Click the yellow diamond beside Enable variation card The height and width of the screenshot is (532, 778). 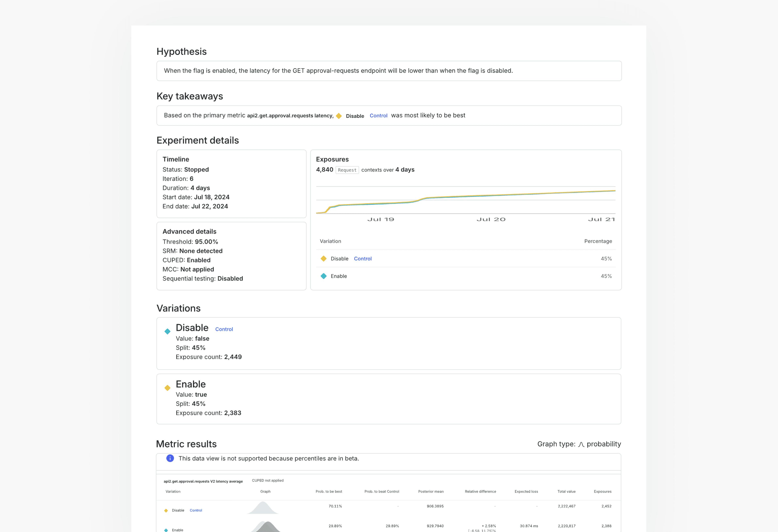tap(167, 388)
